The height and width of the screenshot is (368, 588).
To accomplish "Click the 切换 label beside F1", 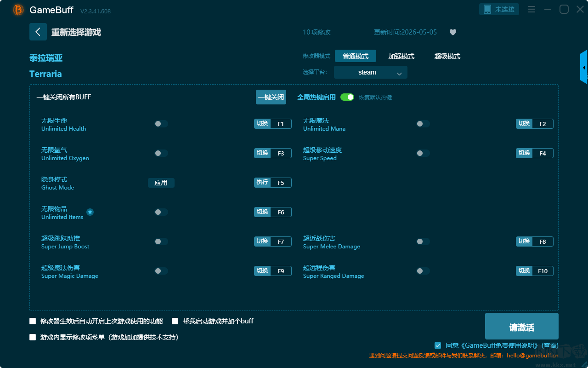I will [x=262, y=123].
